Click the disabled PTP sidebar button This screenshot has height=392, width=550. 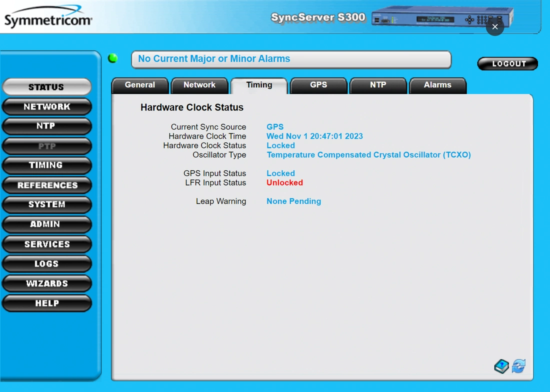46,146
